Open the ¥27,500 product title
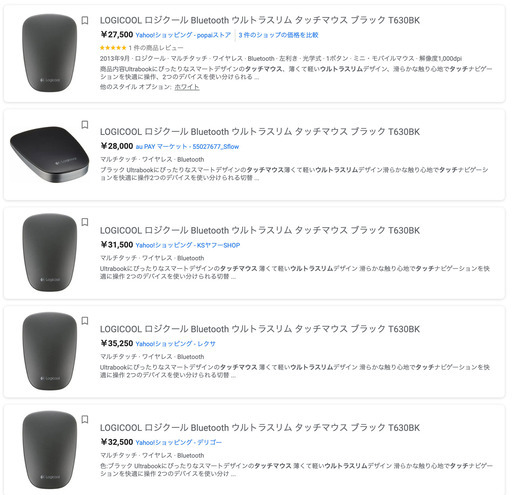The height and width of the screenshot is (495, 512). (x=260, y=20)
